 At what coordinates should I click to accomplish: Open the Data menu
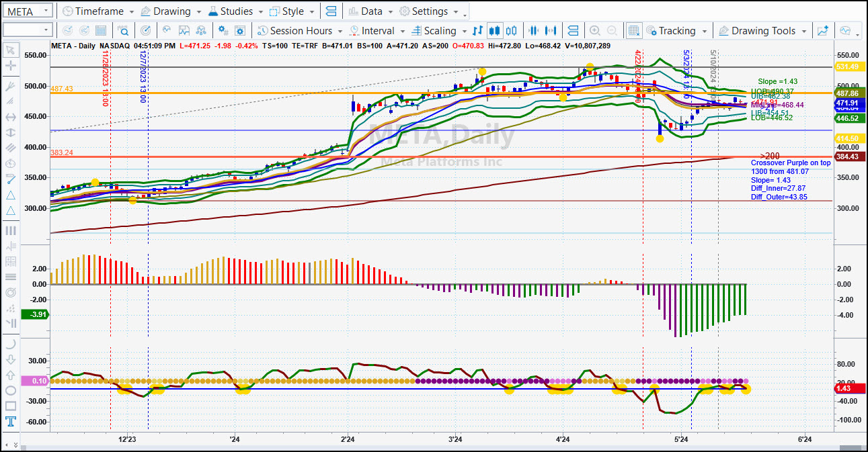(x=370, y=11)
